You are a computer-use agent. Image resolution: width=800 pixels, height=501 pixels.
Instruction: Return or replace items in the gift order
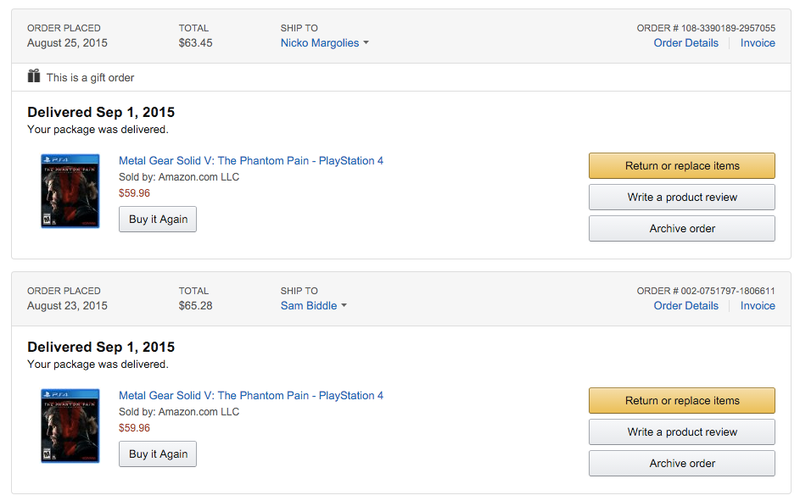(x=682, y=166)
